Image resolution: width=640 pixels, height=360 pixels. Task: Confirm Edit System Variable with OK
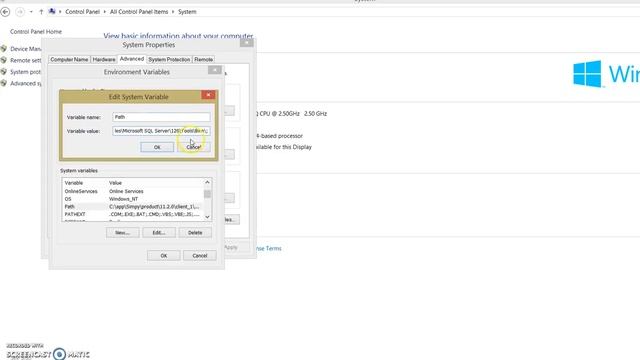(x=157, y=147)
